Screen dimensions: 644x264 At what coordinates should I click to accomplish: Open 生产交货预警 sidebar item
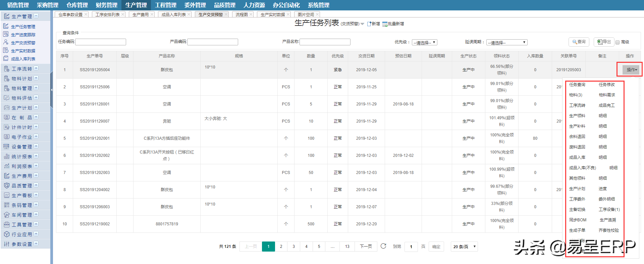[x=23, y=43]
